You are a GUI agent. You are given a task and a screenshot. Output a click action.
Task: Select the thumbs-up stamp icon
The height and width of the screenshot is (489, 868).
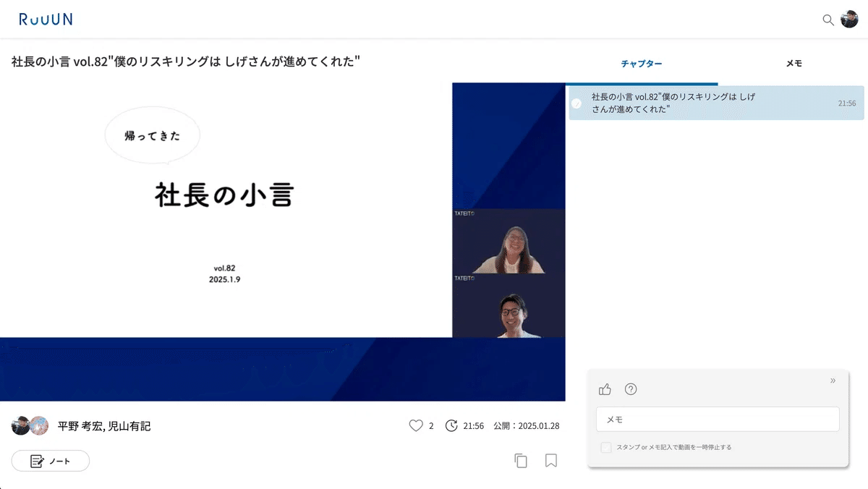[x=605, y=389]
